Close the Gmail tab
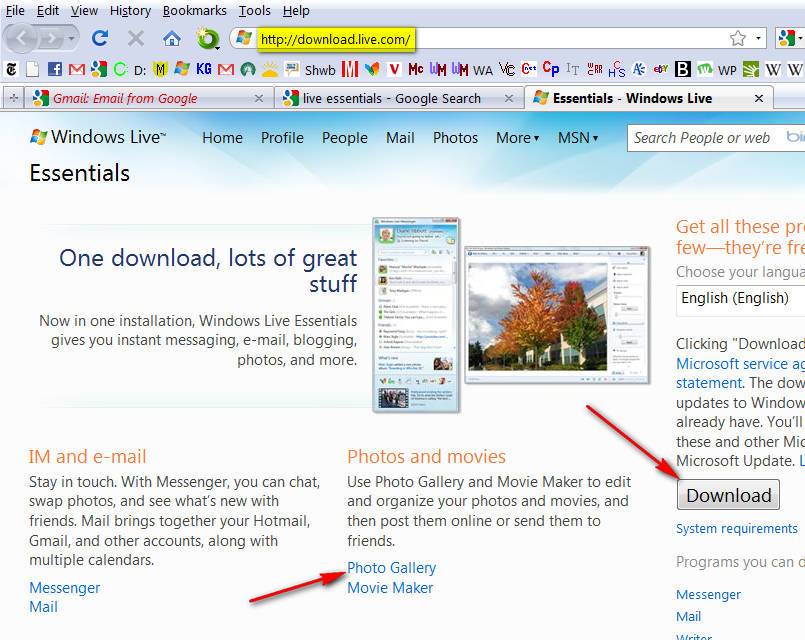This screenshot has width=805, height=640. click(x=259, y=98)
